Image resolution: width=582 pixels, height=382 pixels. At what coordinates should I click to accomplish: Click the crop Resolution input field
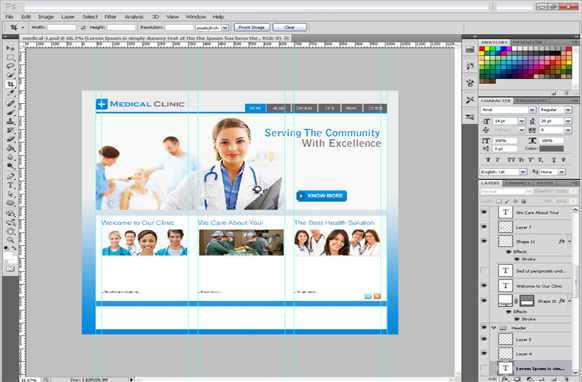pos(179,27)
